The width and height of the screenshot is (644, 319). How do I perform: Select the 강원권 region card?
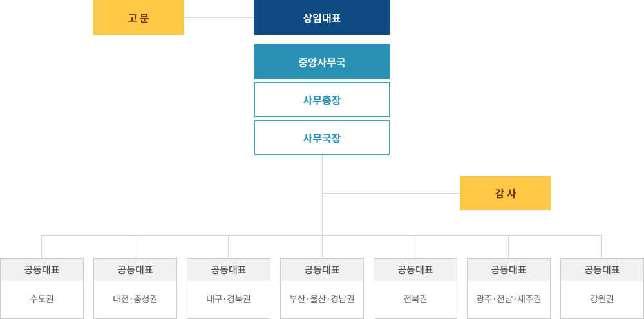602,288
